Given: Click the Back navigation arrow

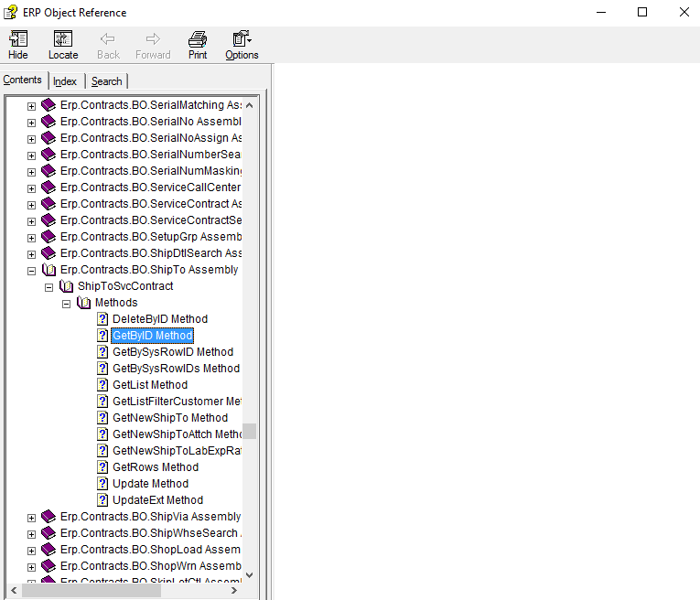Looking at the screenshot, I should tap(108, 45).
